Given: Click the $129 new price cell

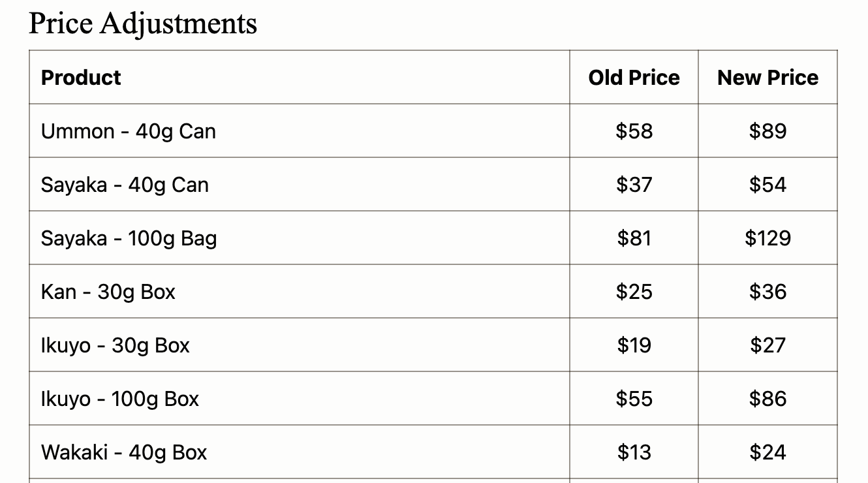Looking at the screenshot, I should [767, 238].
